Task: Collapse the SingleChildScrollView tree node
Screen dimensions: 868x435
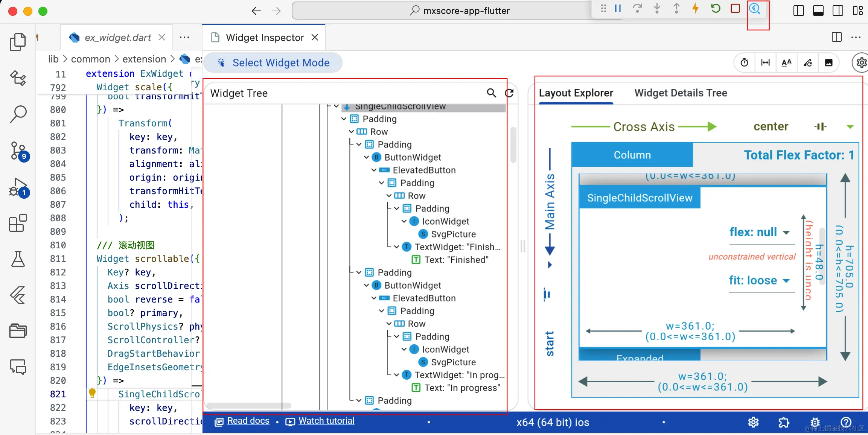Action: coord(336,106)
